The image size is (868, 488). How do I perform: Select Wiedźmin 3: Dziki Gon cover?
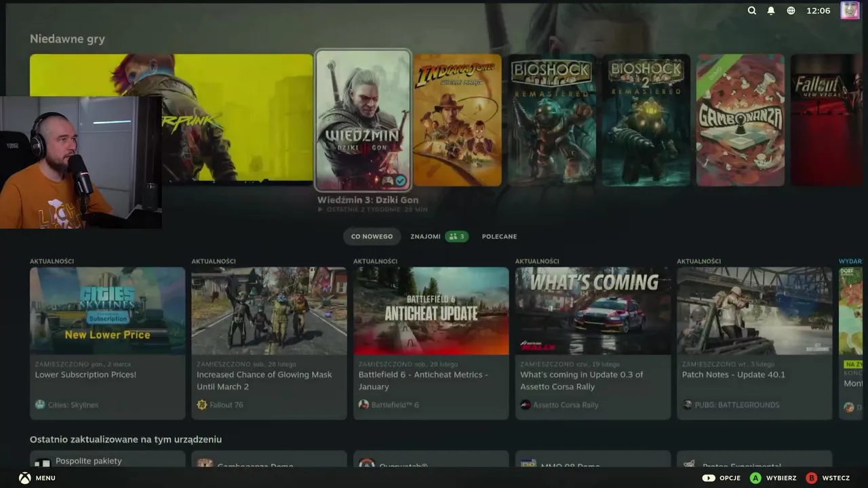tap(363, 120)
